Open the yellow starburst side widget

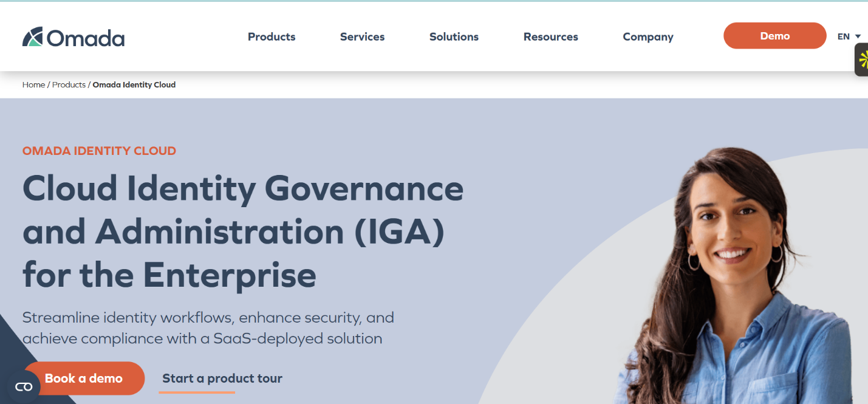coord(862,60)
